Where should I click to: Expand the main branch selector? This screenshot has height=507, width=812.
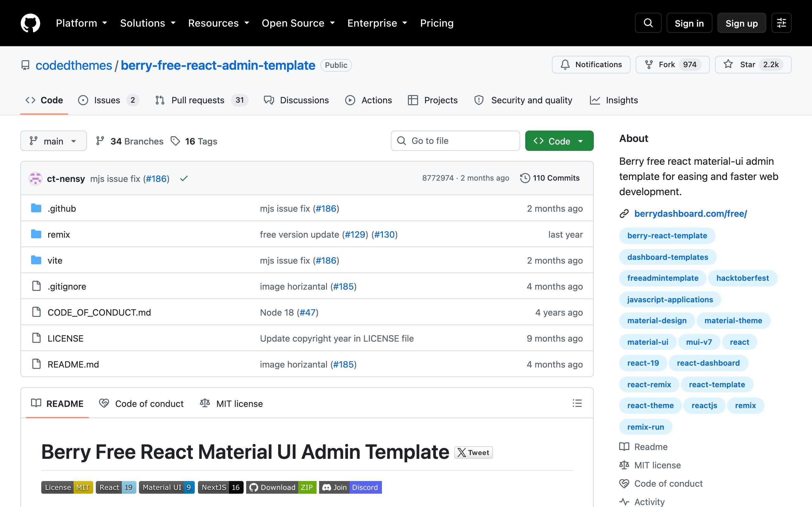click(53, 141)
